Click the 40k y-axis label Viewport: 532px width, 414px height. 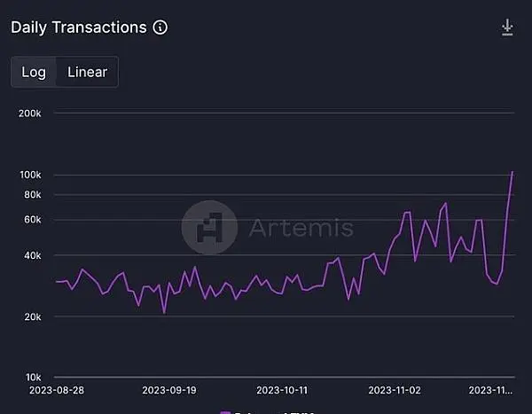click(x=33, y=255)
